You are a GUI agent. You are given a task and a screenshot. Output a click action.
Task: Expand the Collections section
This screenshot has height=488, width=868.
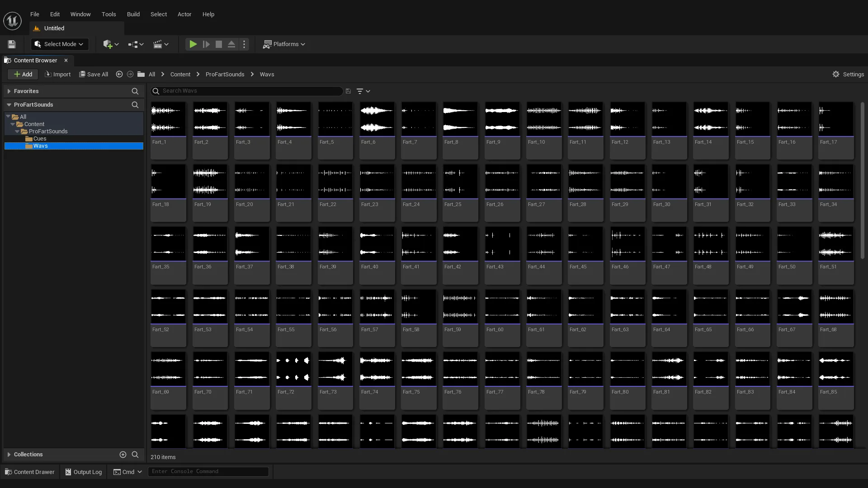8,454
